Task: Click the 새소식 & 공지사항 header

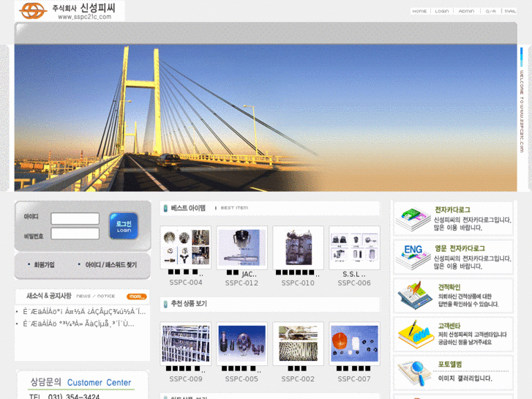Action: 49,296
